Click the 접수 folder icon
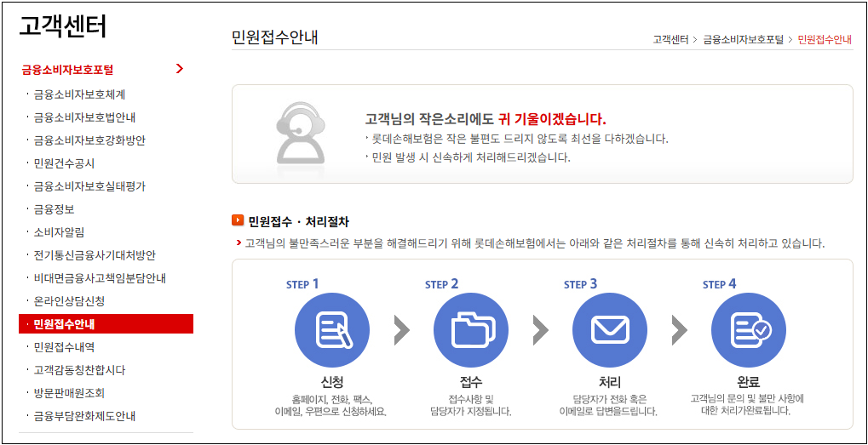Screen dimensions: 868x445 click(x=470, y=331)
